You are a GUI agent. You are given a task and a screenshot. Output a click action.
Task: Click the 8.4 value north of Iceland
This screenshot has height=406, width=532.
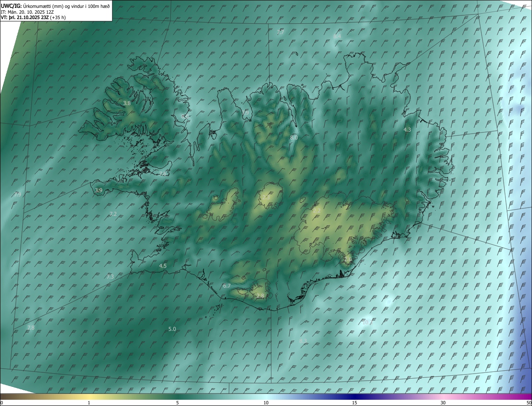pos(337,37)
